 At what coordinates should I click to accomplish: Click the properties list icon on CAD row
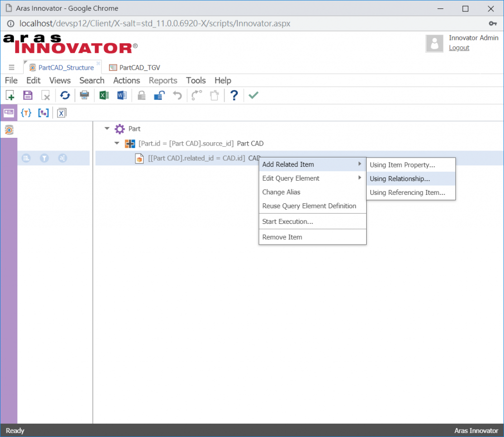26,158
